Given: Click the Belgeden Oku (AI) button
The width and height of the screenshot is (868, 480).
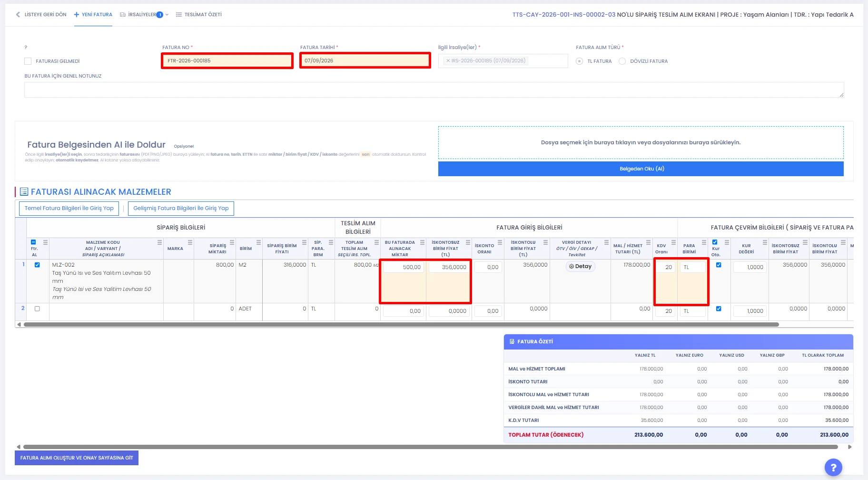Looking at the screenshot, I should point(641,169).
